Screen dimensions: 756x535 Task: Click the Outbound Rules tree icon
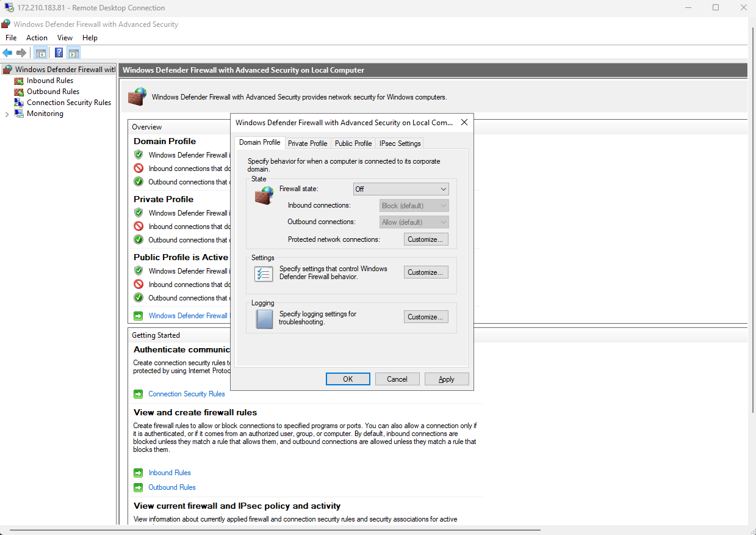click(x=19, y=92)
